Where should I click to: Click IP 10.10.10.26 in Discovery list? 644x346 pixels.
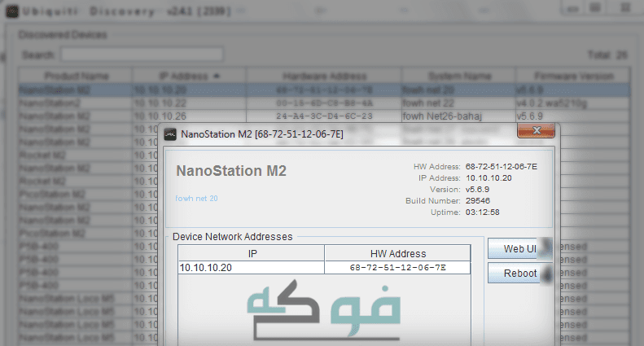coord(160,116)
